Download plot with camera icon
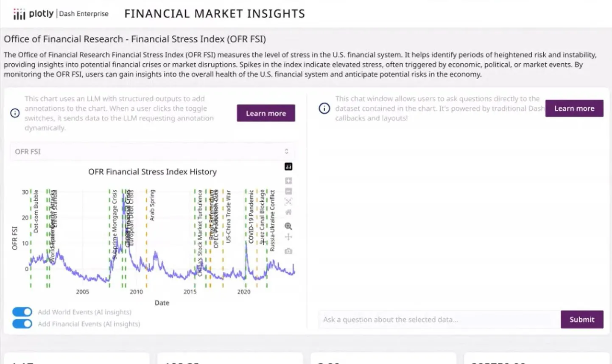The width and height of the screenshot is (612, 364). pos(288,251)
